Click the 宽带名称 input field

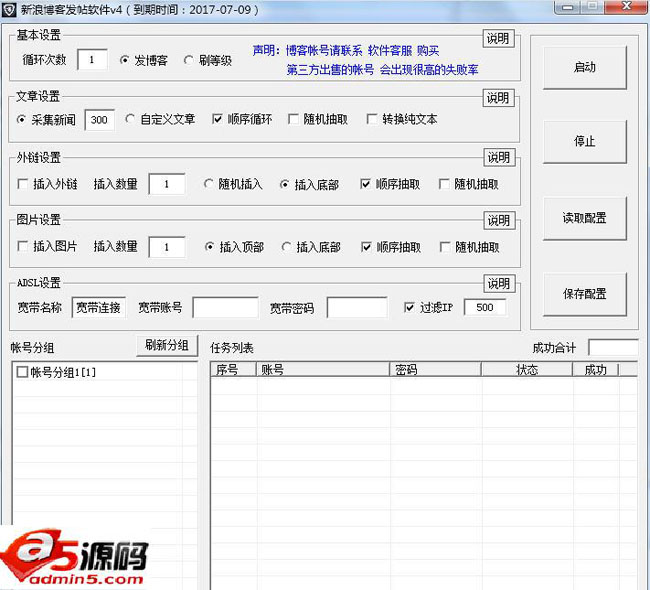[x=99, y=308]
